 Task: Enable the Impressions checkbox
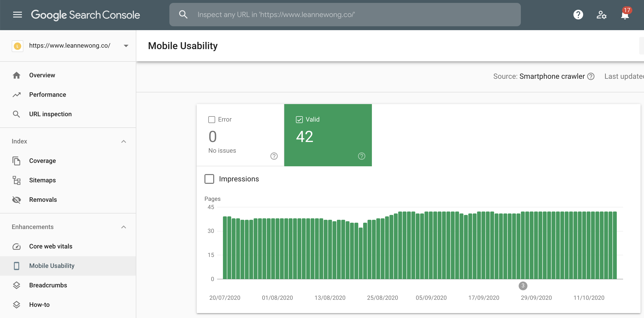pyautogui.click(x=209, y=179)
